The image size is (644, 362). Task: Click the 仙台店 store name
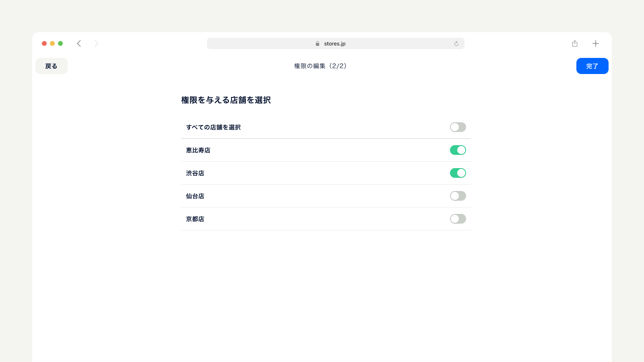(195, 196)
